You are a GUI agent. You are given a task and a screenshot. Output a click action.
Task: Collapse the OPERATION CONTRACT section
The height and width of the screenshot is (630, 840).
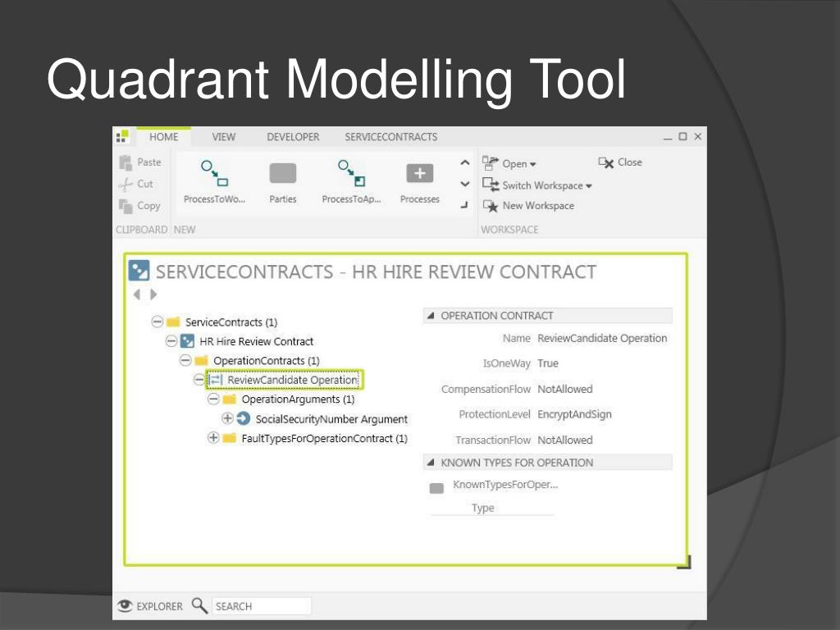coord(430,316)
